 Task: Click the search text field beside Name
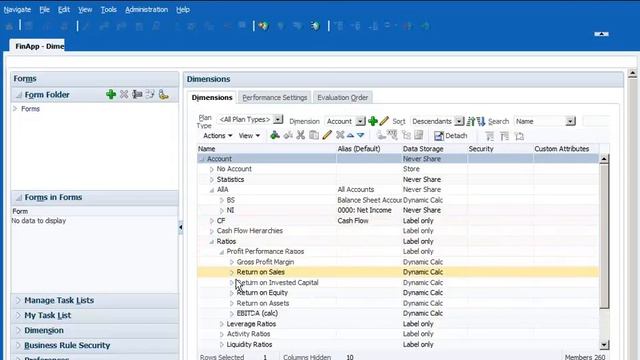pos(595,121)
